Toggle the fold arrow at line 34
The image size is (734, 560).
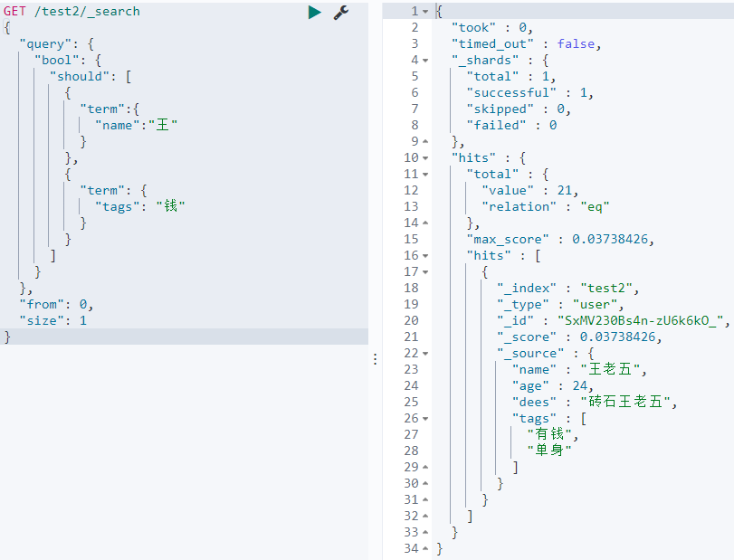pyautogui.click(x=425, y=548)
